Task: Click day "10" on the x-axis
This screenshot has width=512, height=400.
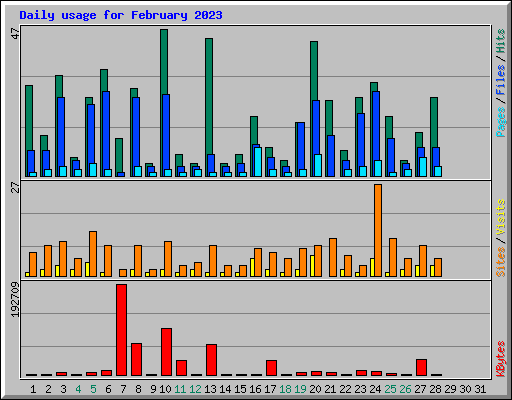Action: pos(165,389)
